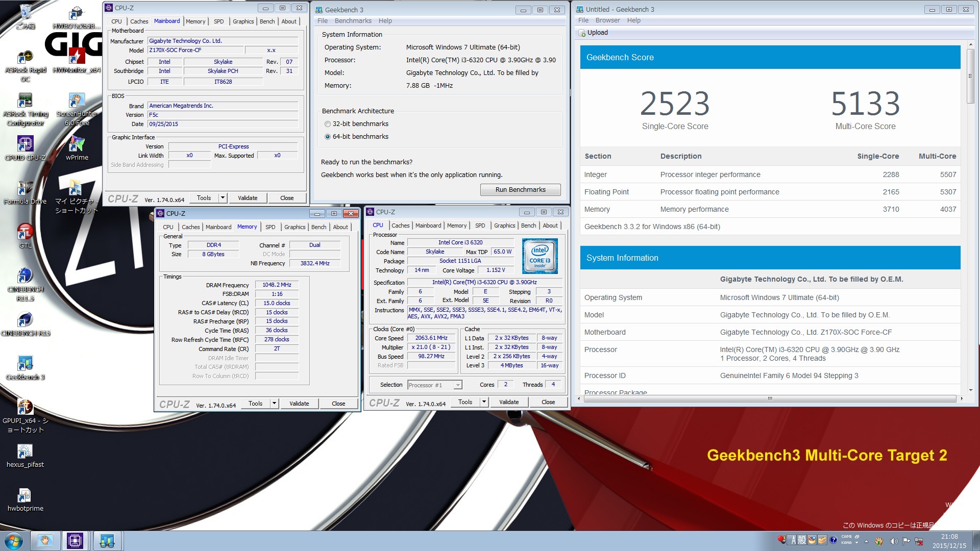Open Benchmarks menu in Geekbench 3
Screen dimensions: 980x551
pos(353,21)
